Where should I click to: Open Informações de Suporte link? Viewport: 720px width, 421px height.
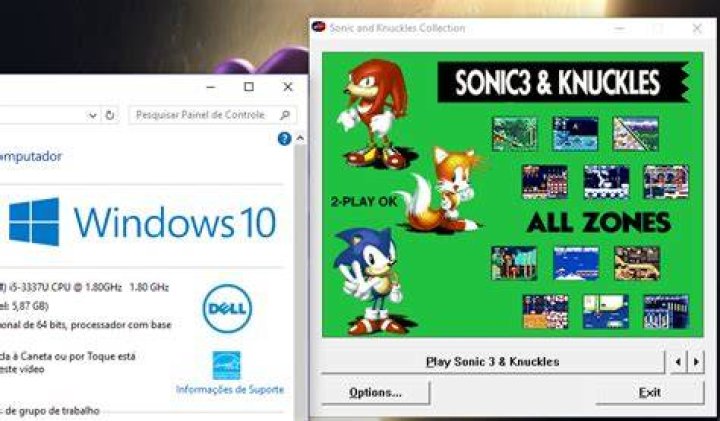coord(230,390)
